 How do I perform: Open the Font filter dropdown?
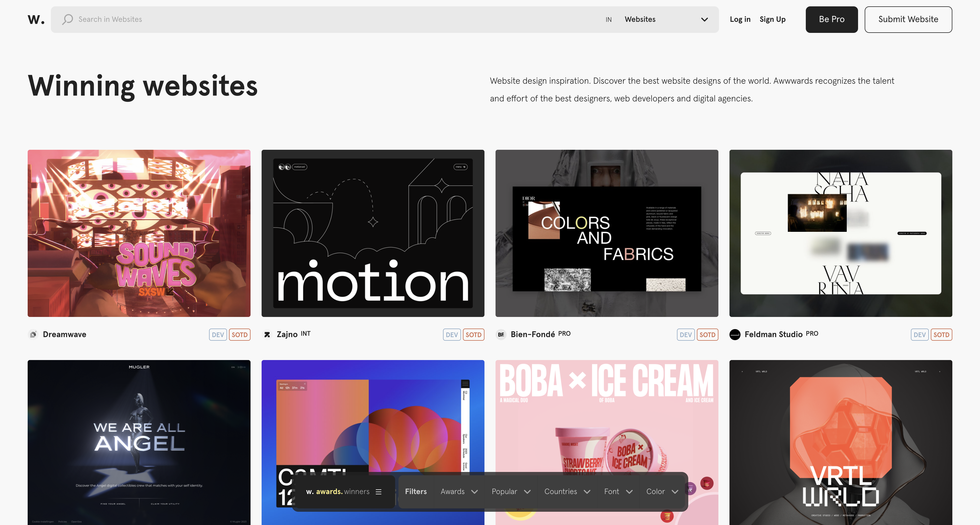tap(618, 492)
